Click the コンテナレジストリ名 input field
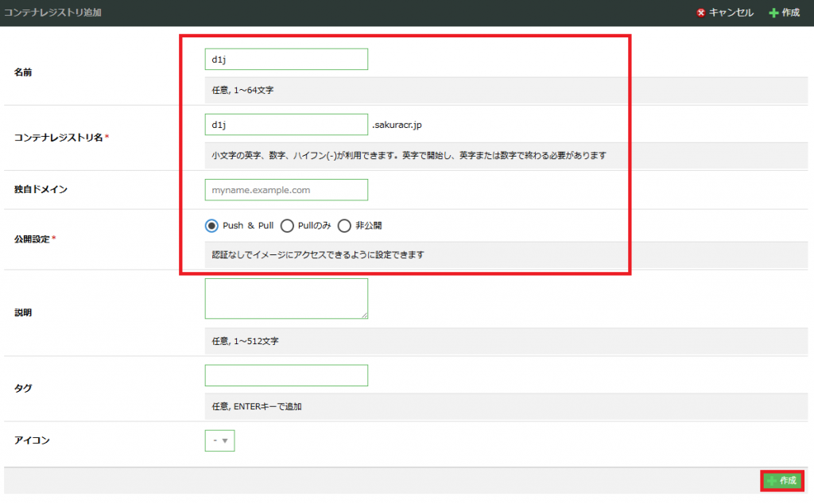The width and height of the screenshot is (814, 504). pyautogui.click(x=286, y=125)
